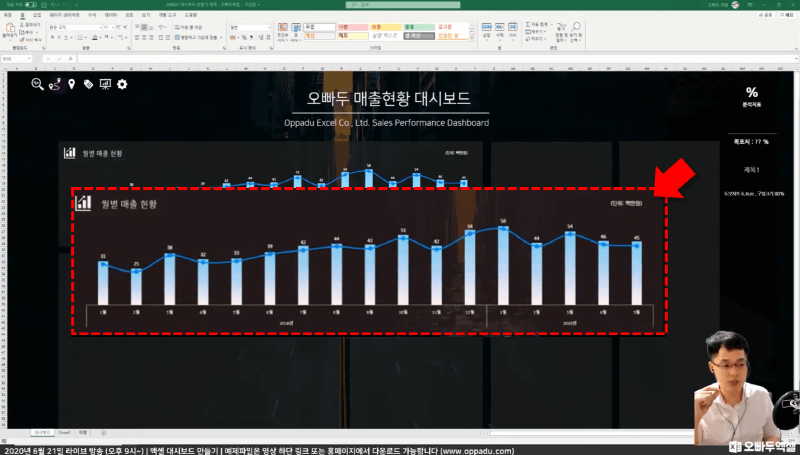
Task: Expand the formula bar
Action: pyautogui.click(x=796, y=59)
